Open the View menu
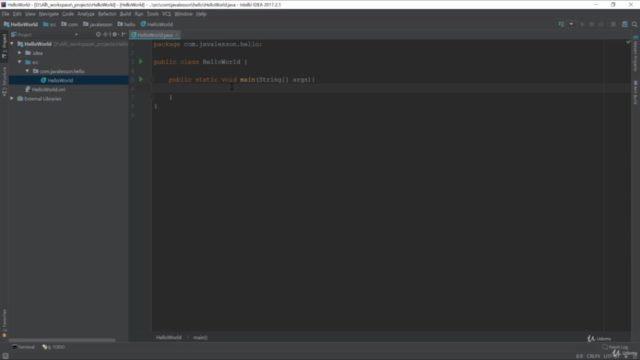The image size is (640, 360). click(30, 14)
